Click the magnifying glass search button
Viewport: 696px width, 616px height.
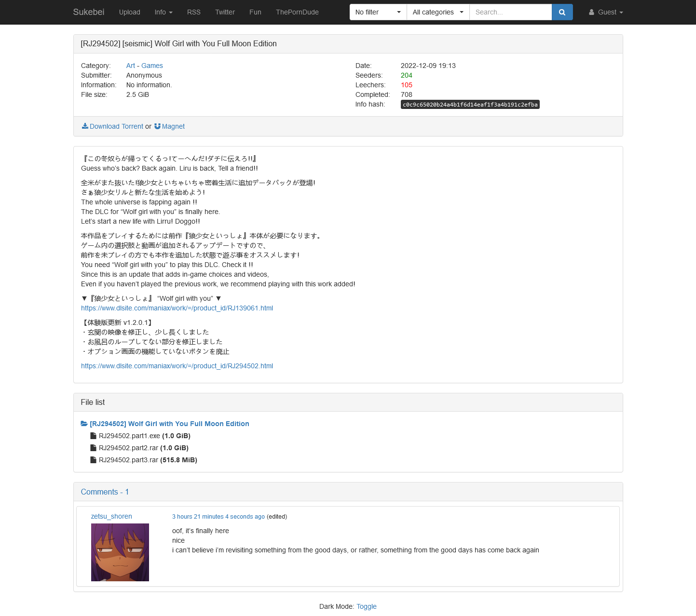click(x=562, y=12)
